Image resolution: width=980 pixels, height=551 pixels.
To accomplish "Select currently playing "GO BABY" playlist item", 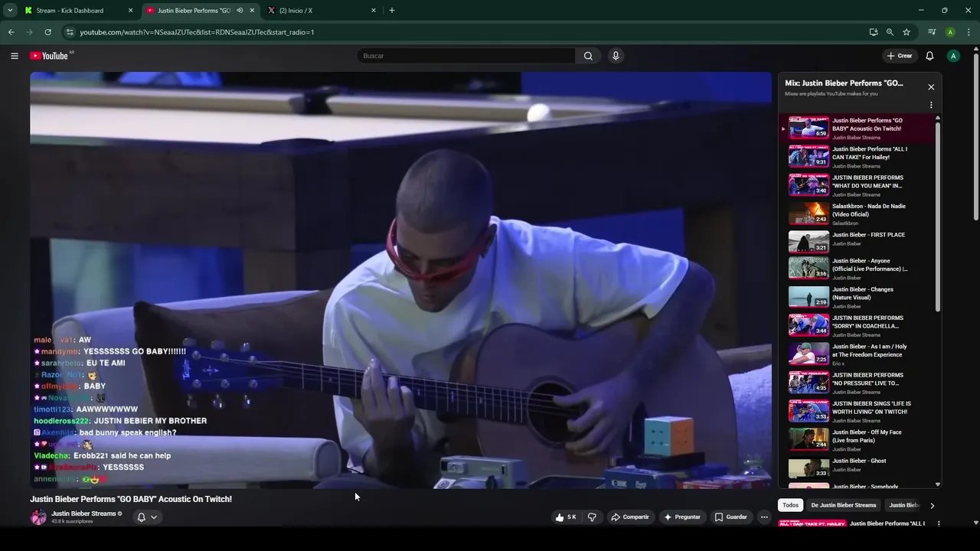I will tap(857, 129).
